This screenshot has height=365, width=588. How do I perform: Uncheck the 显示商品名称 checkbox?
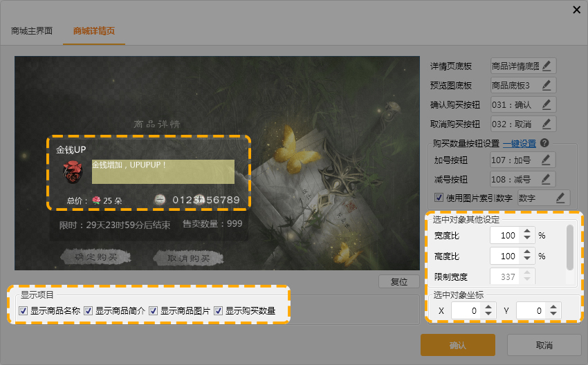(24, 311)
